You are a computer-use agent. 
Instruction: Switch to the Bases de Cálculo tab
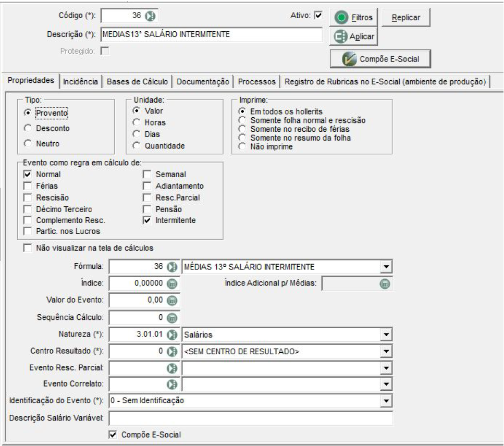[137, 82]
